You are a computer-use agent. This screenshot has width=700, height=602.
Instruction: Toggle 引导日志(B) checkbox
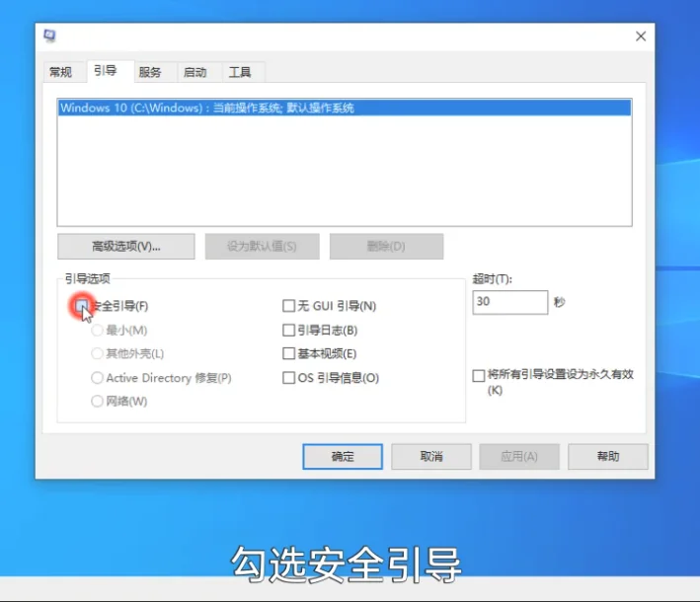click(x=289, y=331)
